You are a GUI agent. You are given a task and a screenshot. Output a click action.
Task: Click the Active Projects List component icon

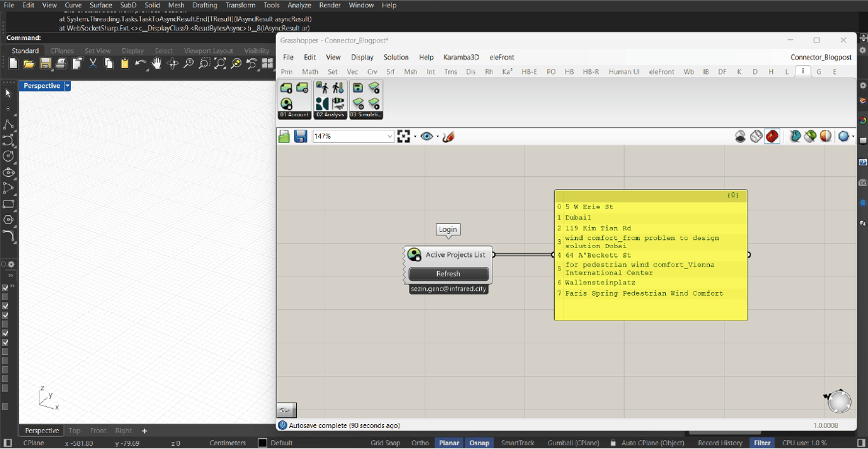tap(415, 254)
